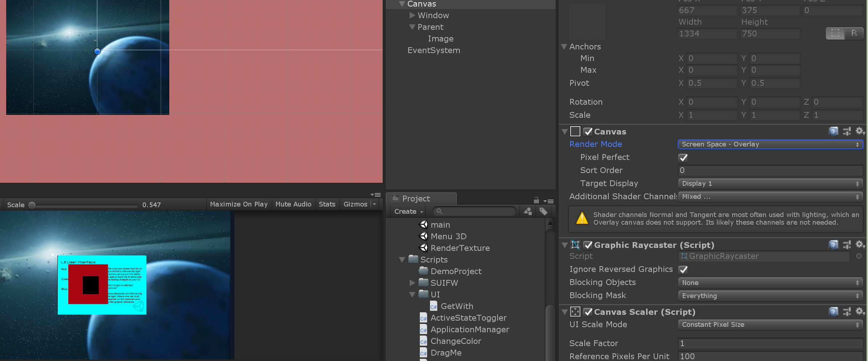Open Gizmos dropdown arrow

tap(374, 204)
